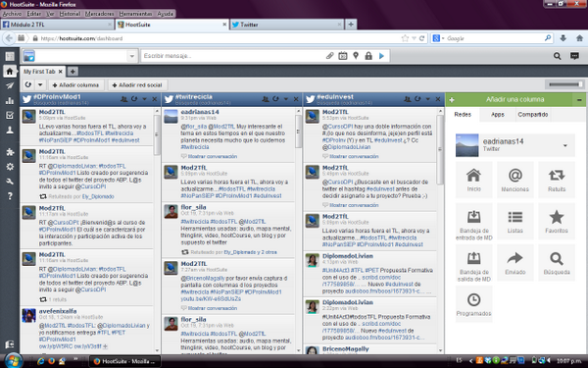Screen dimensions: 588x368
Task: Select Bandeja de salida de MD tile
Action: [x=474, y=263]
